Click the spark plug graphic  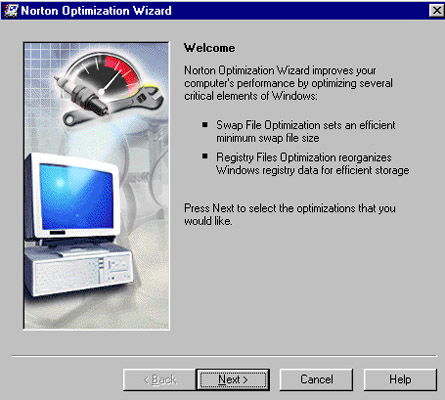click(x=80, y=95)
